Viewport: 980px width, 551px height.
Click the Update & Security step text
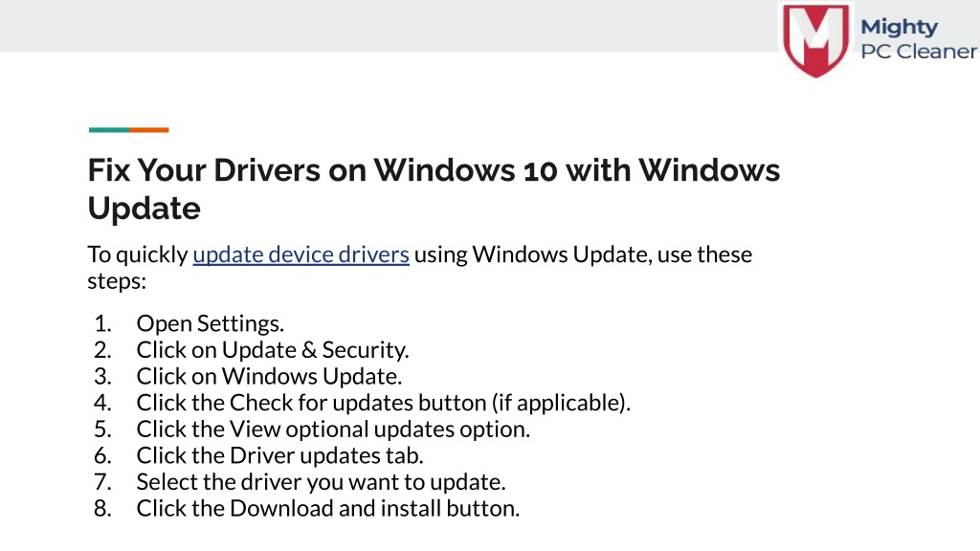click(x=273, y=350)
